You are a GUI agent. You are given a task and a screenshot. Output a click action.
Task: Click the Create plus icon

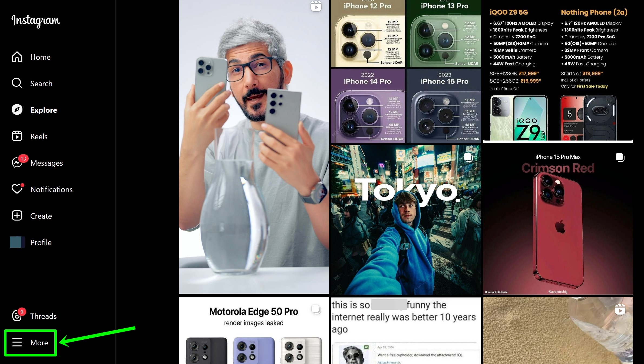[17, 216]
